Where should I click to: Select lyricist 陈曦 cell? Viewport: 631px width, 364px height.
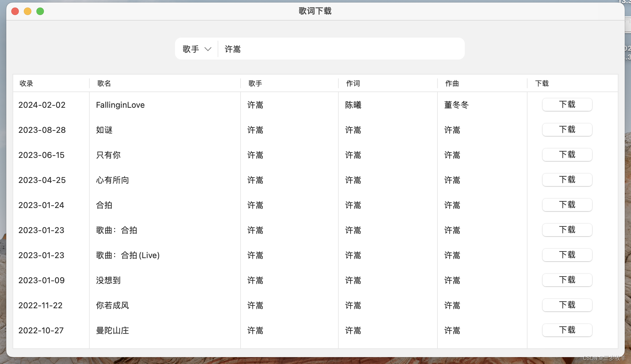coord(353,105)
